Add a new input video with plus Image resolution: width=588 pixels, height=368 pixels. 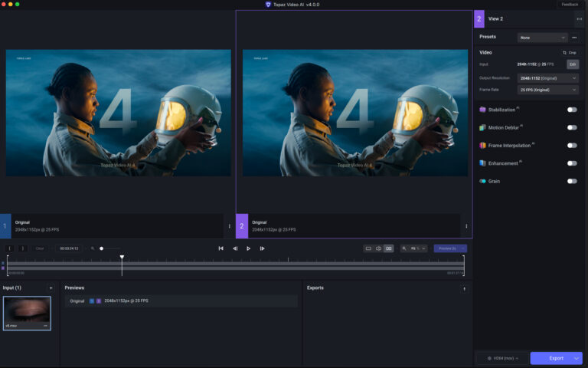click(x=51, y=288)
